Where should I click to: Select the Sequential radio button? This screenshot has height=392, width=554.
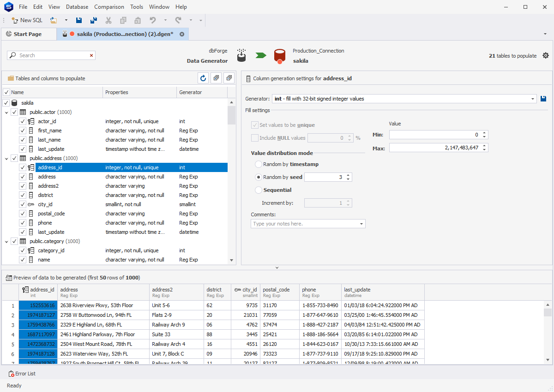pos(259,190)
